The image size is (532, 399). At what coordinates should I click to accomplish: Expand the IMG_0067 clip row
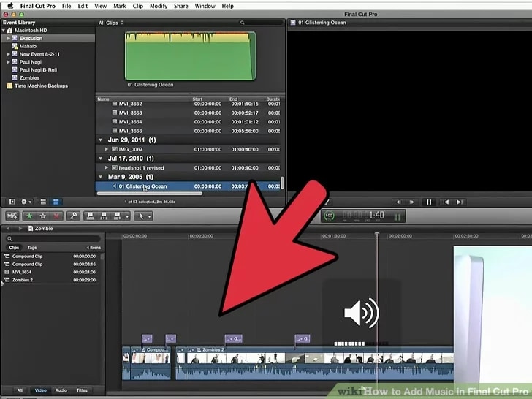[107, 149]
